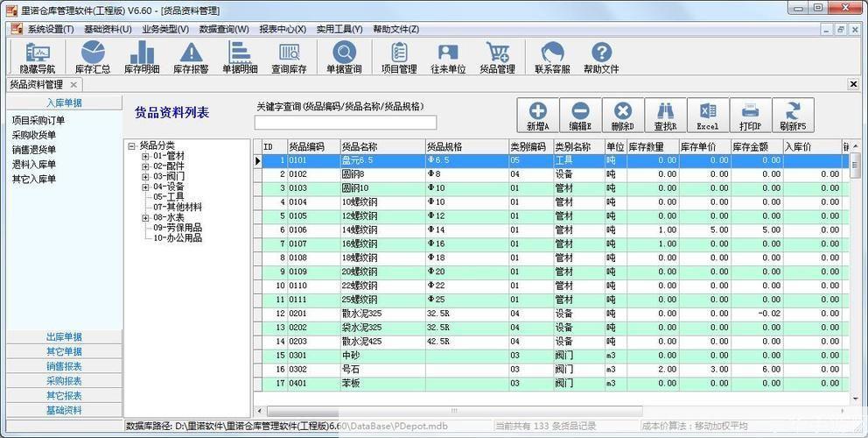The height and width of the screenshot is (438, 868).
Task: Open the 基础资料(U) menu
Action: coord(108,30)
